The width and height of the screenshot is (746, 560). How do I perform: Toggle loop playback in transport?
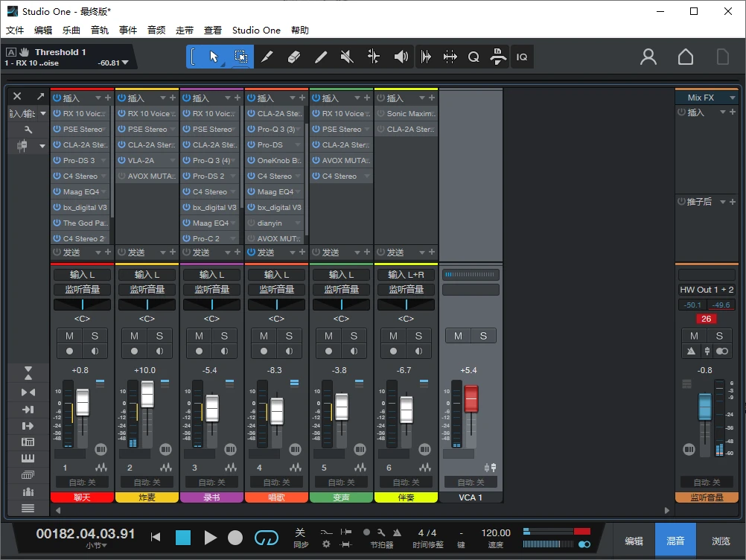coord(266,537)
